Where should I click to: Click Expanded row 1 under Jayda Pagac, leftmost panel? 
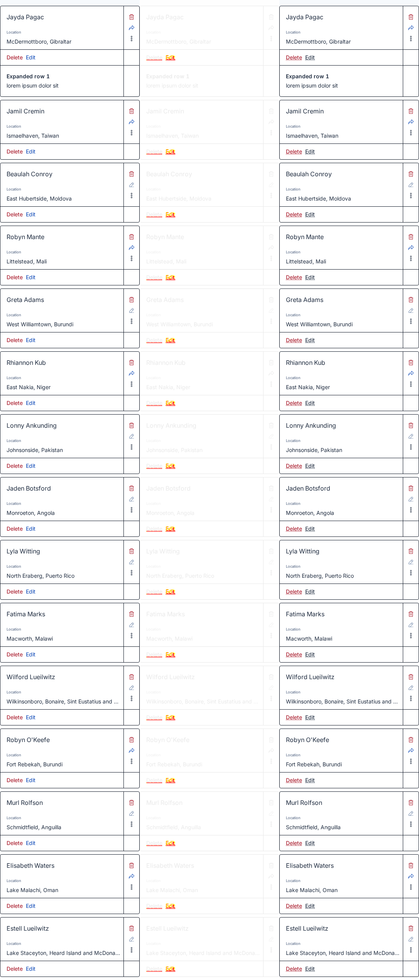click(x=28, y=76)
